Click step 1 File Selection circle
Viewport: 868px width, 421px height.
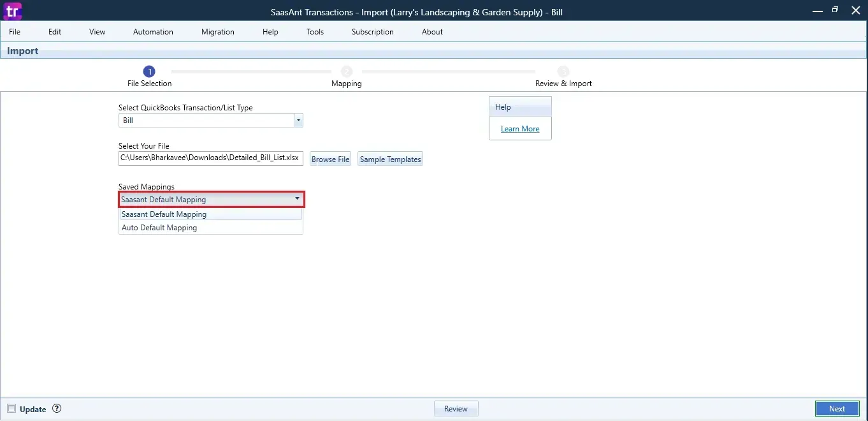pos(149,71)
